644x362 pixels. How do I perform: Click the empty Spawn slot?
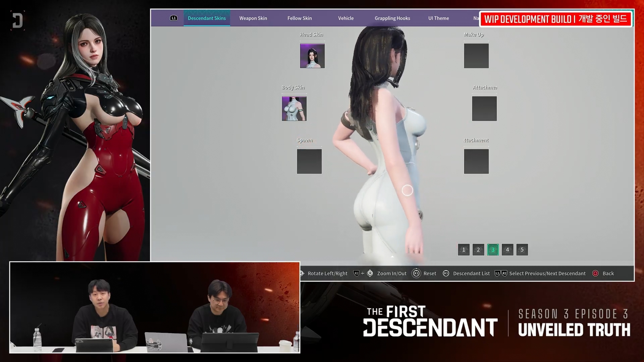coord(309,162)
